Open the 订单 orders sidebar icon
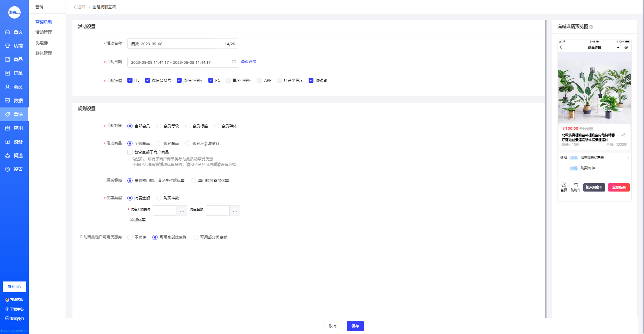The width and height of the screenshot is (644, 334). click(8, 73)
